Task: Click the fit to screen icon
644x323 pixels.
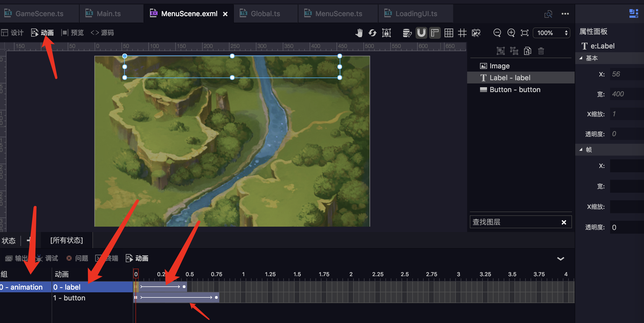Action: [x=525, y=33]
